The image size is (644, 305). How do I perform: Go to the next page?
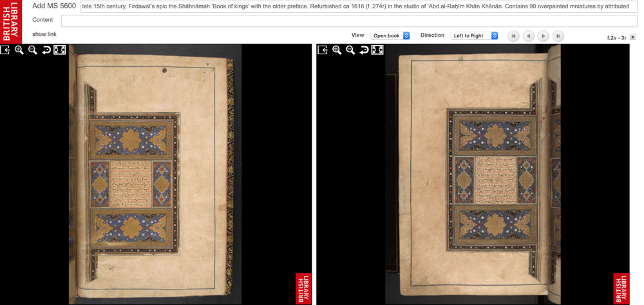click(543, 36)
